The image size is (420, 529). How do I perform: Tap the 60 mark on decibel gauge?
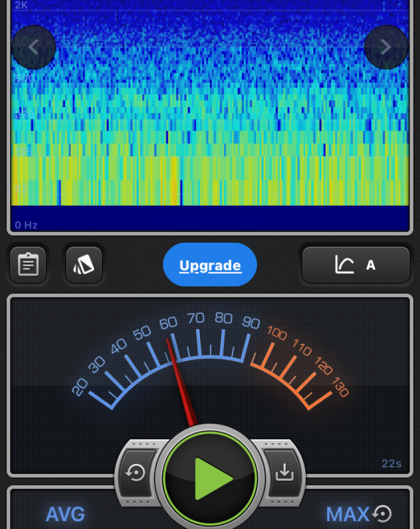point(168,323)
